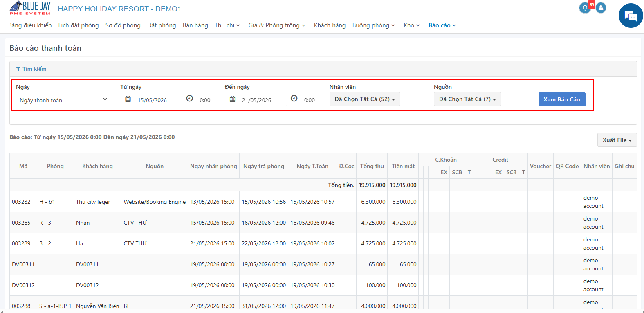Select booking code 003265

click(x=21, y=223)
